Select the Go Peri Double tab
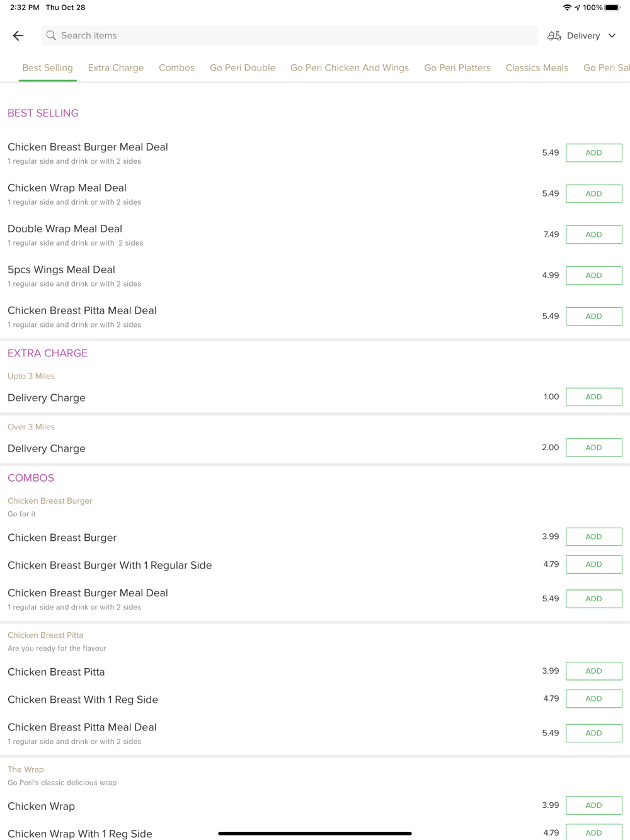The width and height of the screenshot is (630, 840). pos(243,68)
